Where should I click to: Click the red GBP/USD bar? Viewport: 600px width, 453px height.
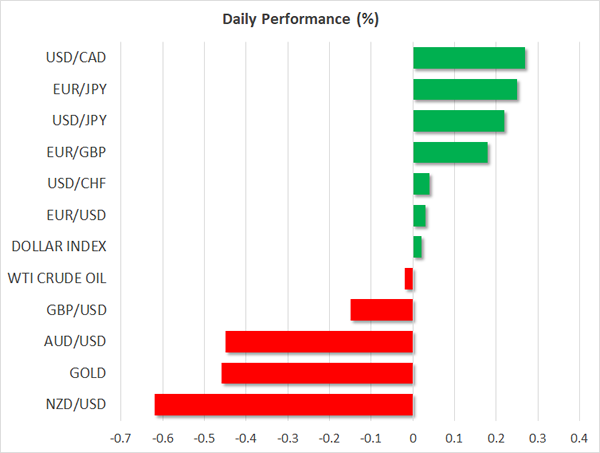(x=382, y=310)
